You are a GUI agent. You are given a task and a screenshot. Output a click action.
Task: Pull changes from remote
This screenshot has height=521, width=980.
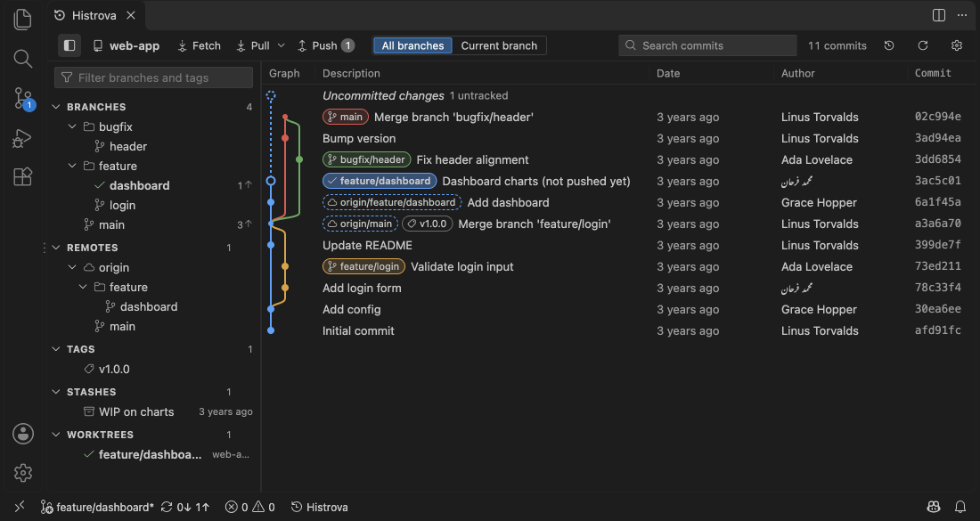254,45
